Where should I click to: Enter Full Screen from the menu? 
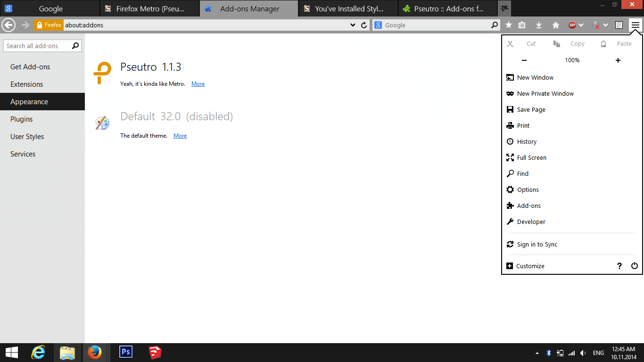572,157
